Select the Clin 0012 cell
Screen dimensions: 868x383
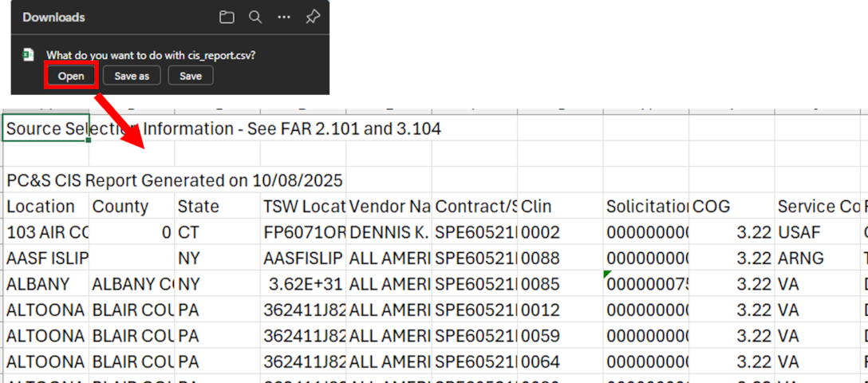tap(560, 310)
